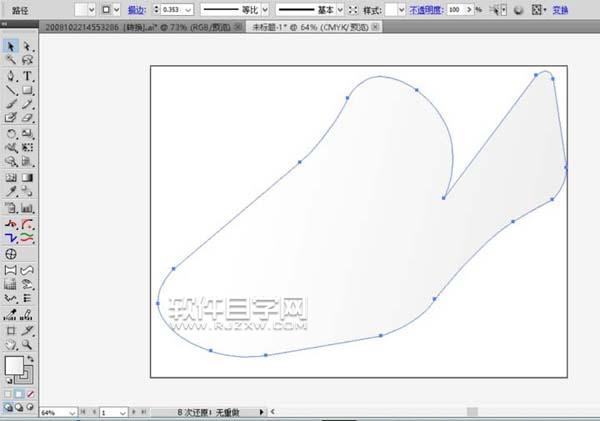Click the 不透明度 opacity link

(x=424, y=8)
